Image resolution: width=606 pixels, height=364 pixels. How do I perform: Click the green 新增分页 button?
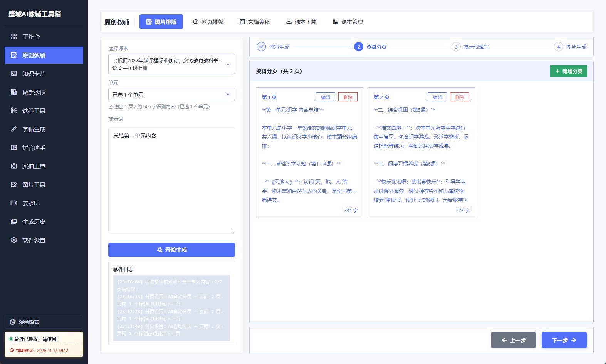click(569, 71)
